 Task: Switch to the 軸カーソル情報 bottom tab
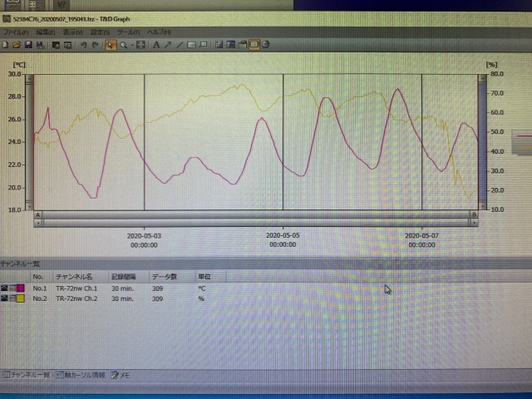81,375
